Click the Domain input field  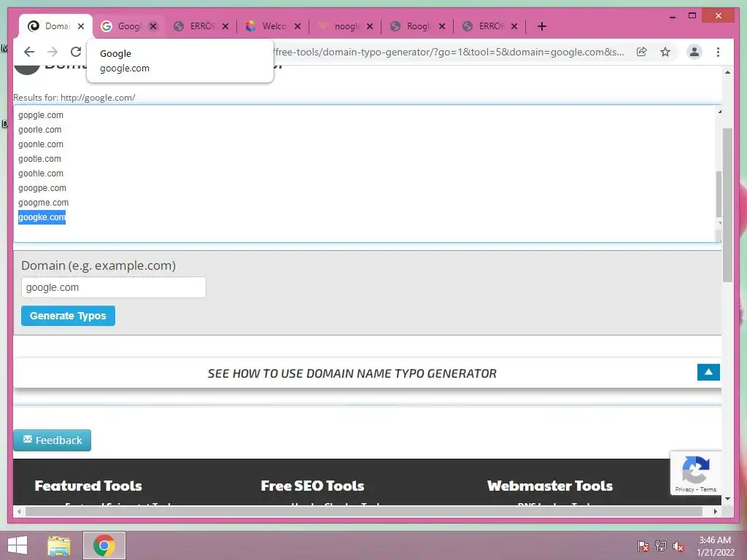(x=113, y=287)
